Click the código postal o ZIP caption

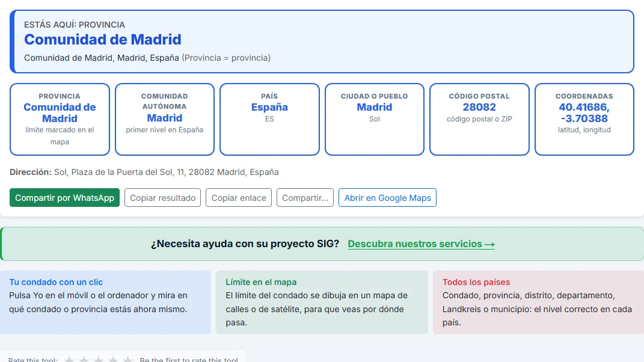coord(479,119)
